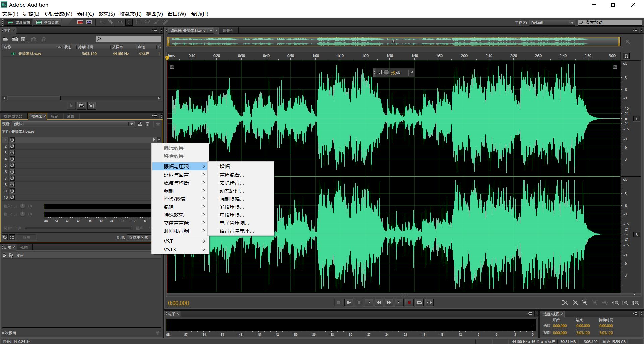Open the editor file dropdown arrow
644x344 pixels.
click(211, 31)
